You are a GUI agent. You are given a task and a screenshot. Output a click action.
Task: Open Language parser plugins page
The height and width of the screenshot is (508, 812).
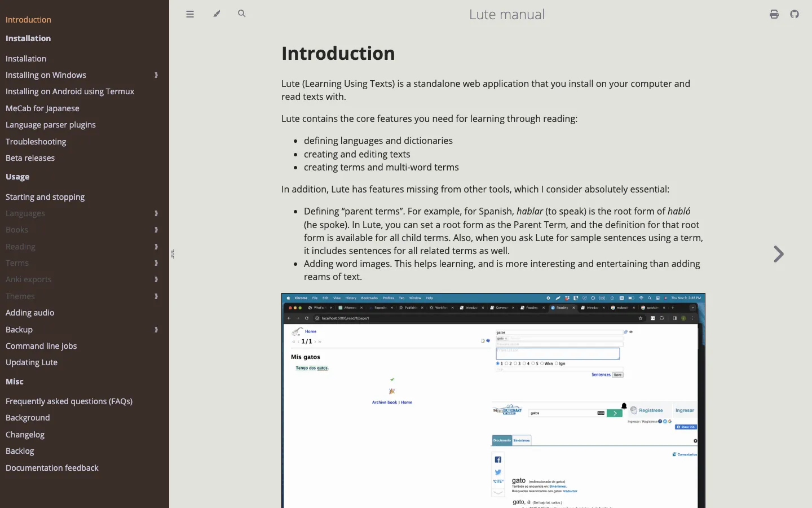51,125
